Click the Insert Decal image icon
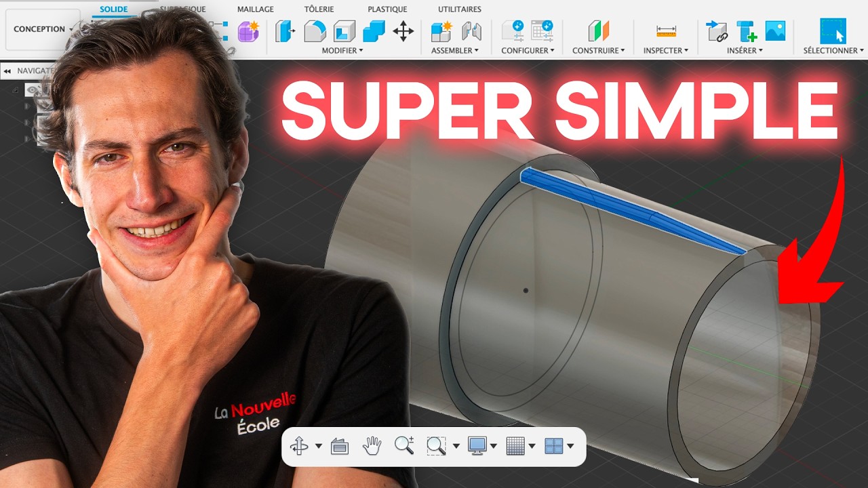The width and height of the screenshot is (868, 488). (x=775, y=31)
